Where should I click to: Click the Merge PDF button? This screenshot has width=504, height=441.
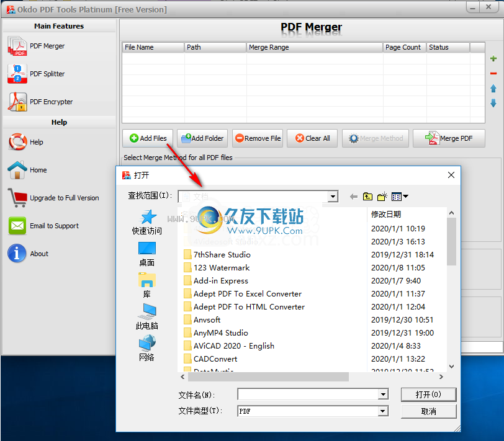tap(449, 138)
